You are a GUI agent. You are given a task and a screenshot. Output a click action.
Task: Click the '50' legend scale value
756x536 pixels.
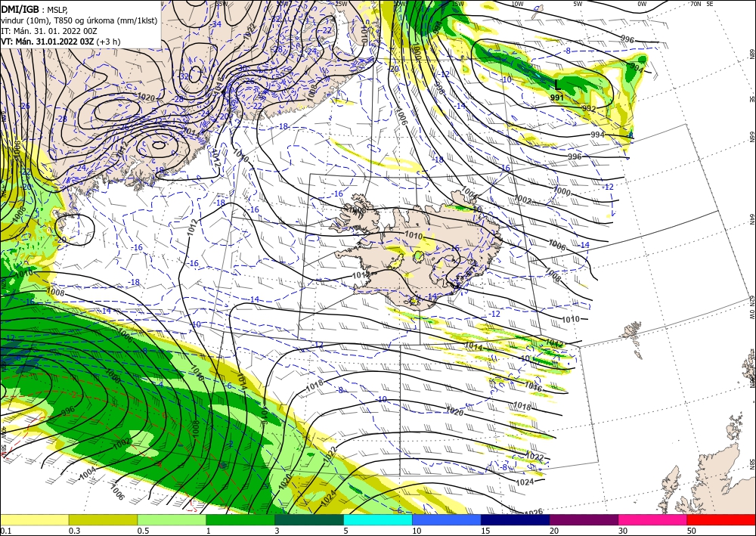coord(692,531)
